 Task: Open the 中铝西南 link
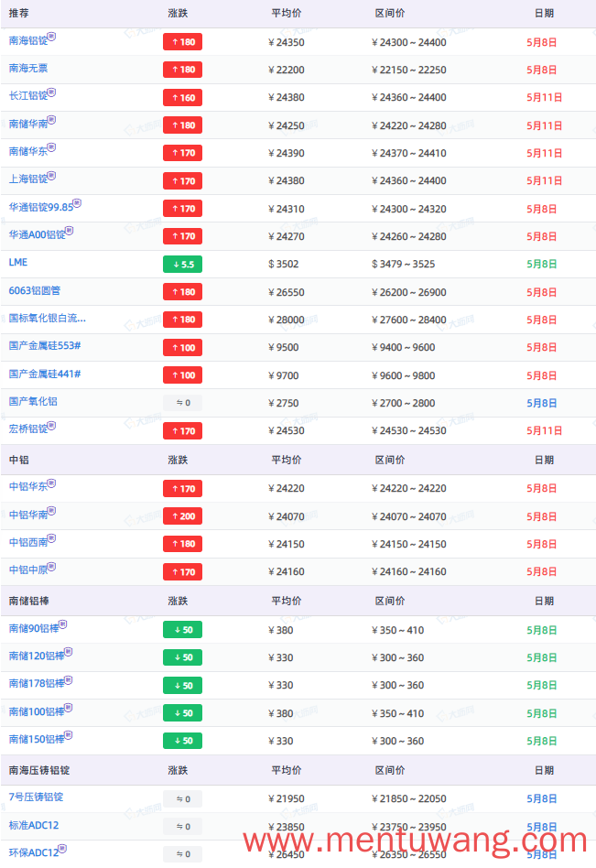click(x=28, y=543)
